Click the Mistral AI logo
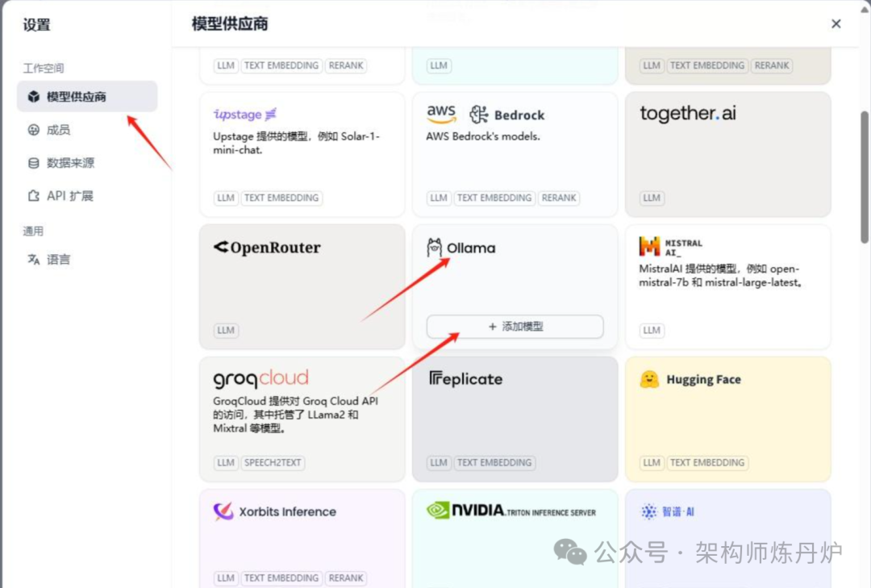Viewport: 871px width, 588px height. (670, 247)
